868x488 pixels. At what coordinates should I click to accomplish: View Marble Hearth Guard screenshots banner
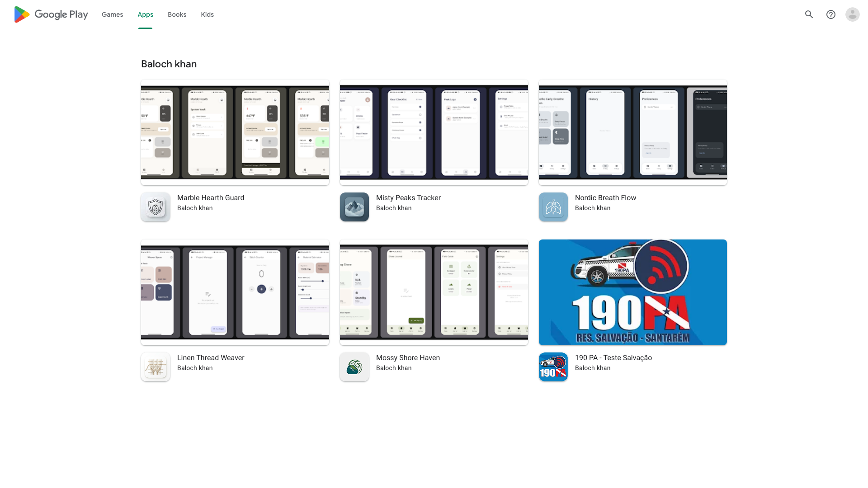[235, 132]
